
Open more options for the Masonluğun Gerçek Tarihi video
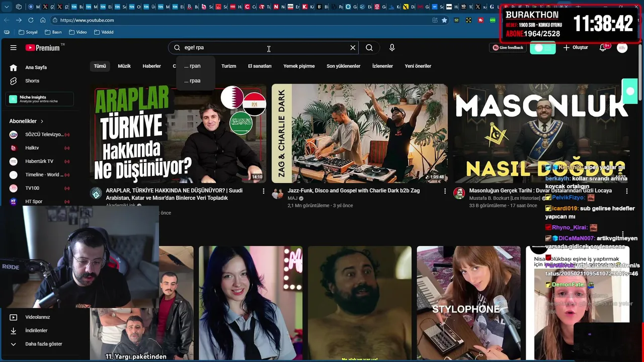point(626,191)
